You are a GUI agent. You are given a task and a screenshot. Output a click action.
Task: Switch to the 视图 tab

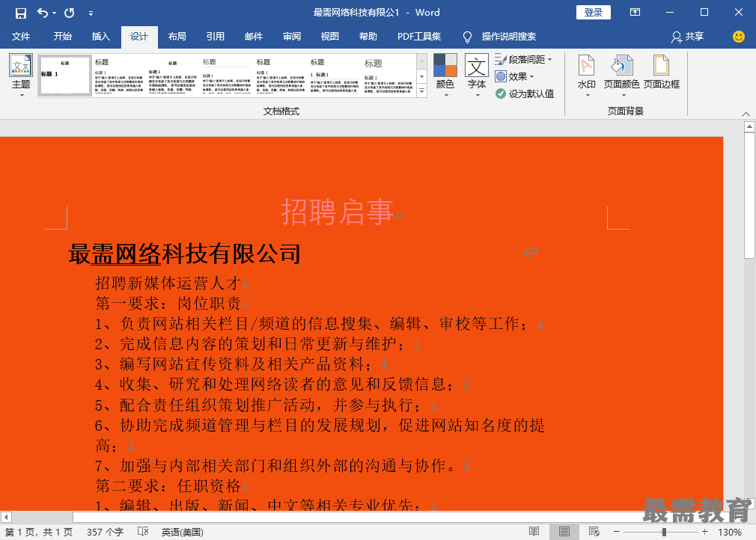[330, 37]
